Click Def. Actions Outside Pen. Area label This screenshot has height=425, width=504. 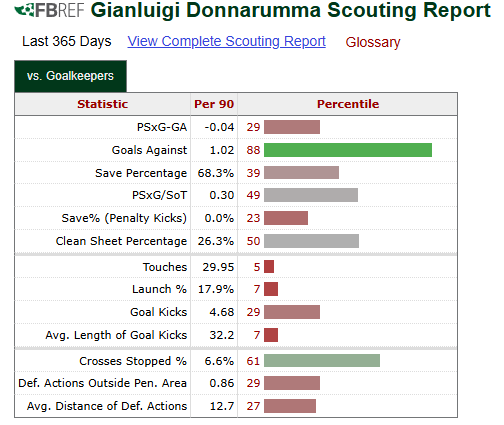pos(103,383)
